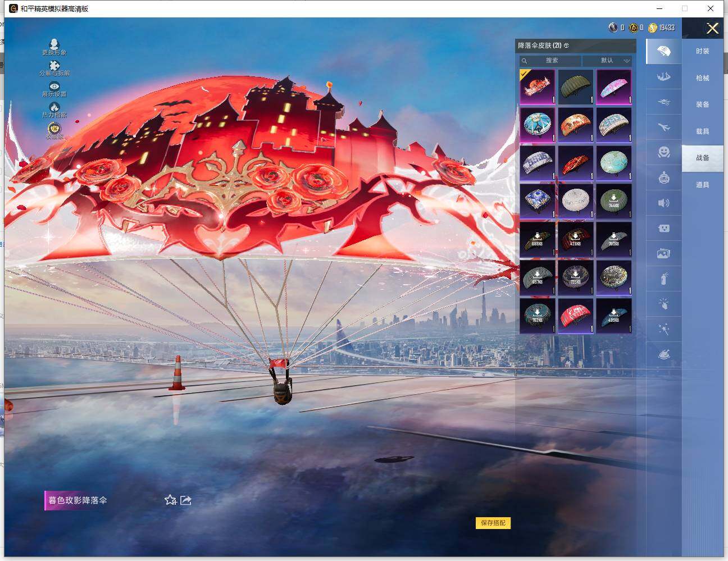Select the olive green default parachute
Screen dimensions: 728x561
coord(576,86)
